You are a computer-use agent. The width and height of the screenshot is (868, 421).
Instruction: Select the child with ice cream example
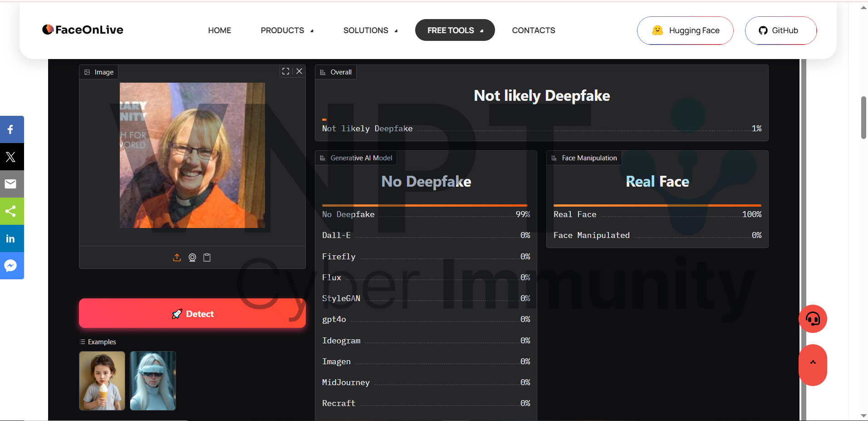click(x=102, y=381)
